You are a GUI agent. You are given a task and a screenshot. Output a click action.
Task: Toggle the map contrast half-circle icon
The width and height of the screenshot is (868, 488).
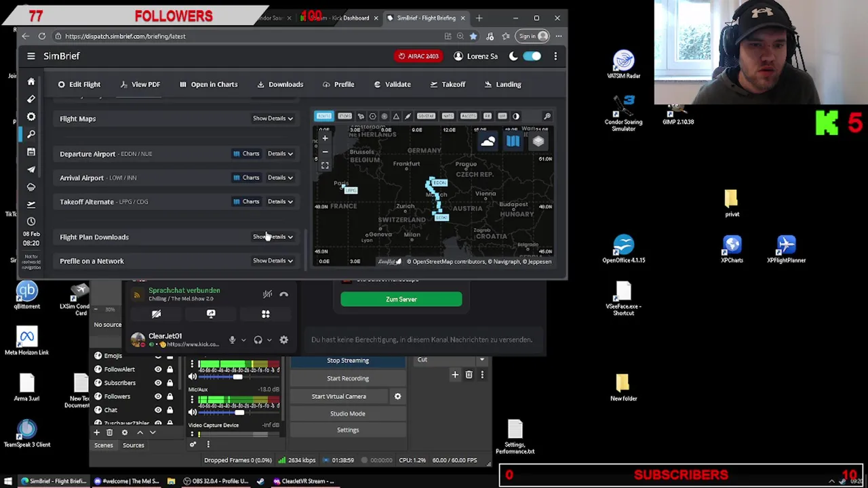pyautogui.click(x=515, y=117)
